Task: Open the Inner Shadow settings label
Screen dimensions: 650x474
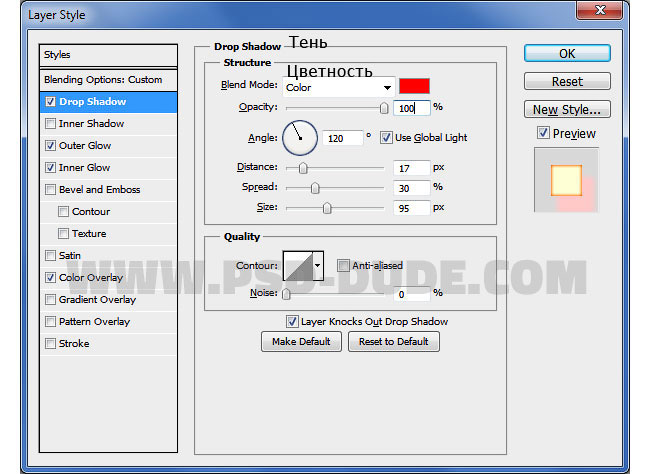Action: click(91, 124)
